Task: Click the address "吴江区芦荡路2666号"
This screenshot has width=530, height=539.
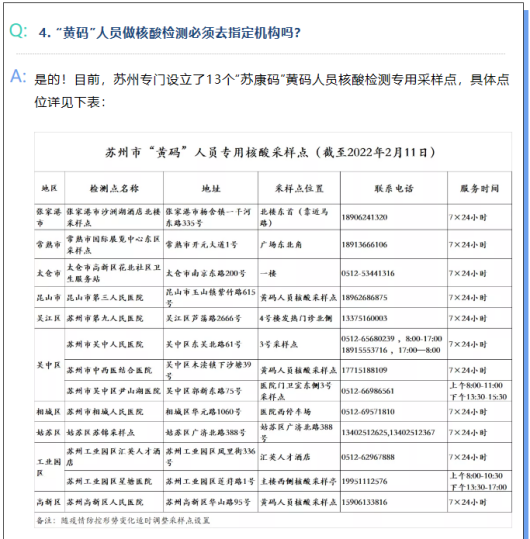Action: pyautogui.click(x=203, y=318)
